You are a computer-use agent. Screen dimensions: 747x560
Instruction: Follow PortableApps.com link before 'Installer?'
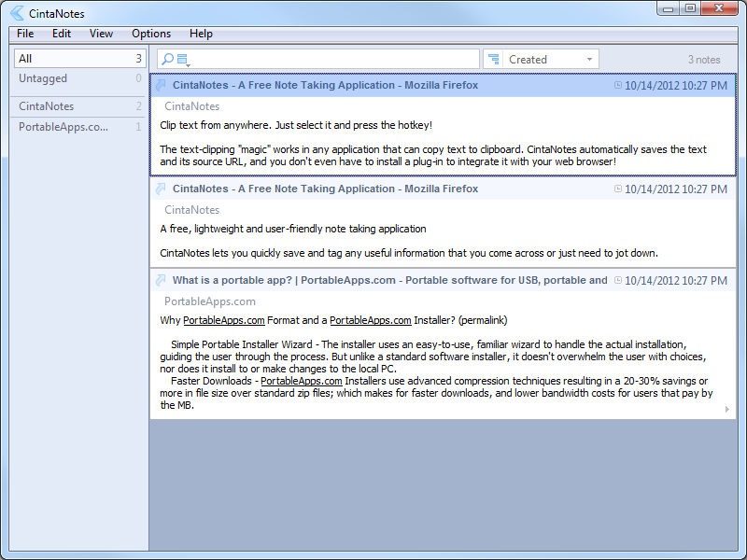coord(370,320)
